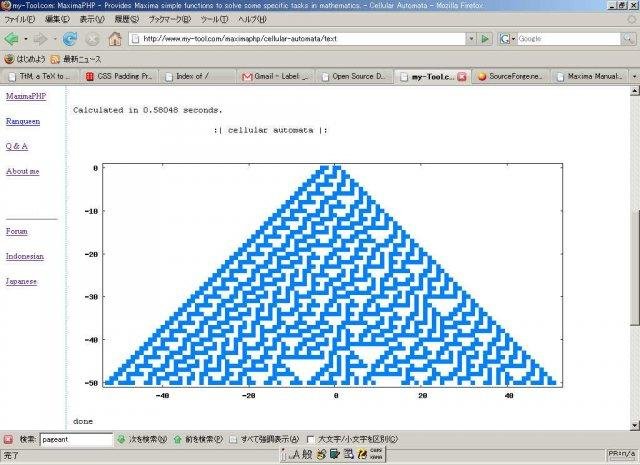Click the Stop loading icon
The height and width of the screenshot is (465, 640).
(92, 39)
